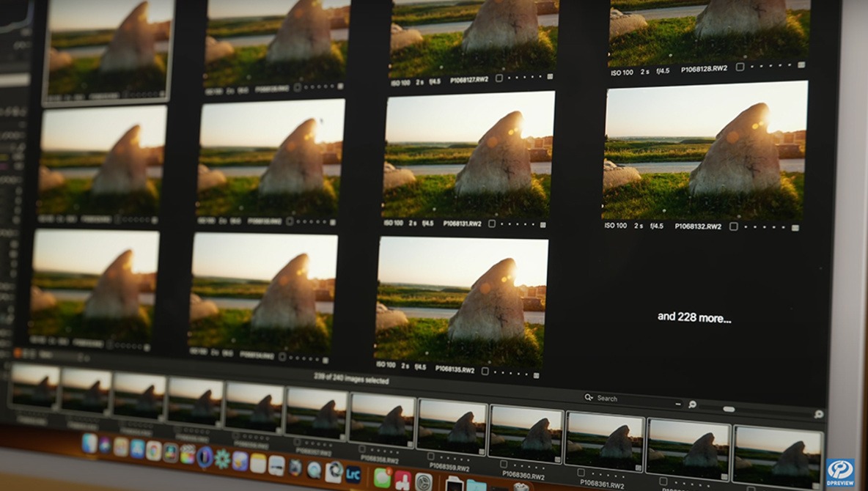Viewport: 868px width, 491px height.
Task: Click the file name "P1068127.RW2" in the grid
Action: [x=469, y=80]
